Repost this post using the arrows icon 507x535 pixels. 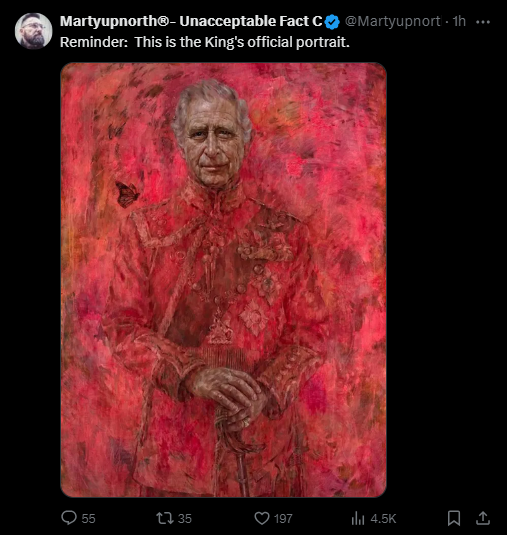[165, 518]
